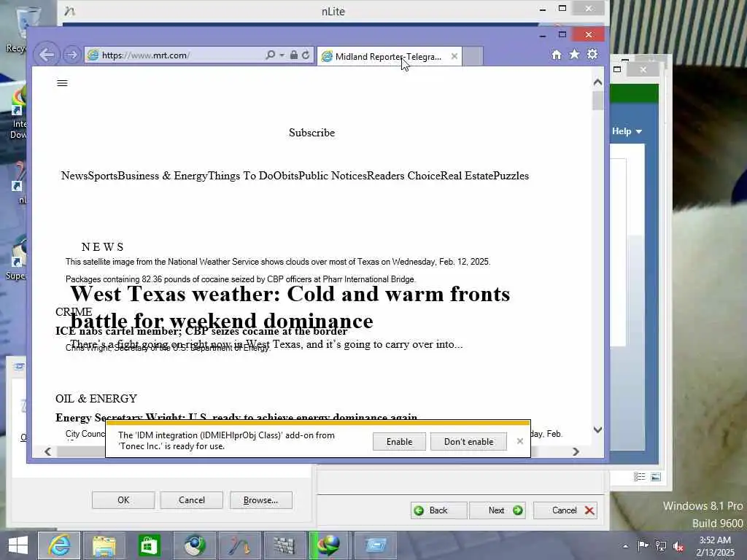Switch to details list view icon
The image size is (747, 560).
click(639, 477)
